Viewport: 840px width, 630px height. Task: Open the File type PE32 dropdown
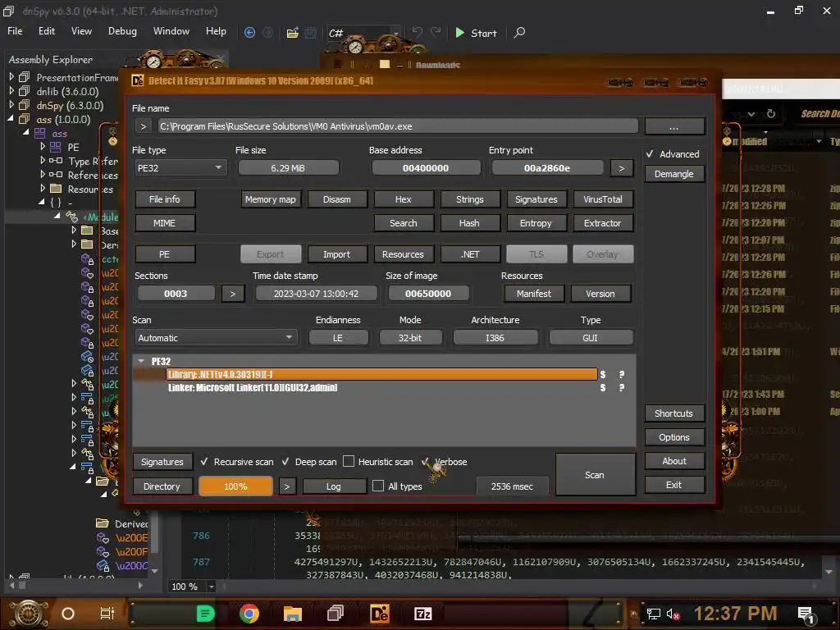[x=180, y=167]
